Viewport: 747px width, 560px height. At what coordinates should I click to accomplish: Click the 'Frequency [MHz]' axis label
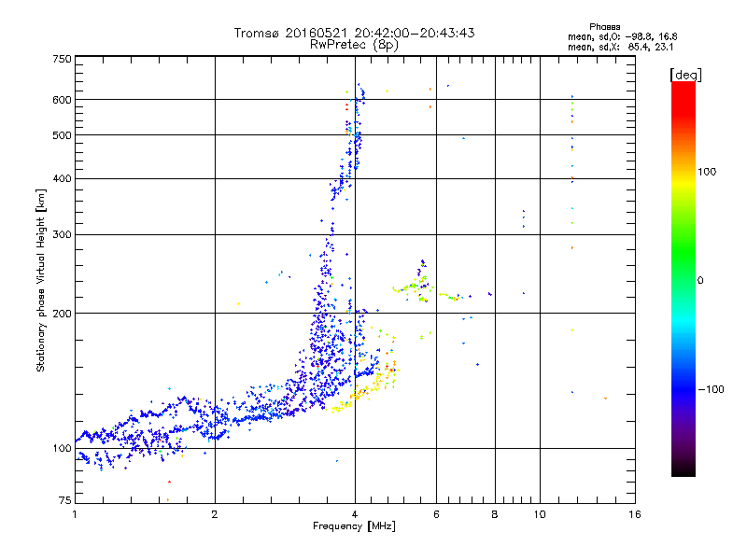(354, 526)
